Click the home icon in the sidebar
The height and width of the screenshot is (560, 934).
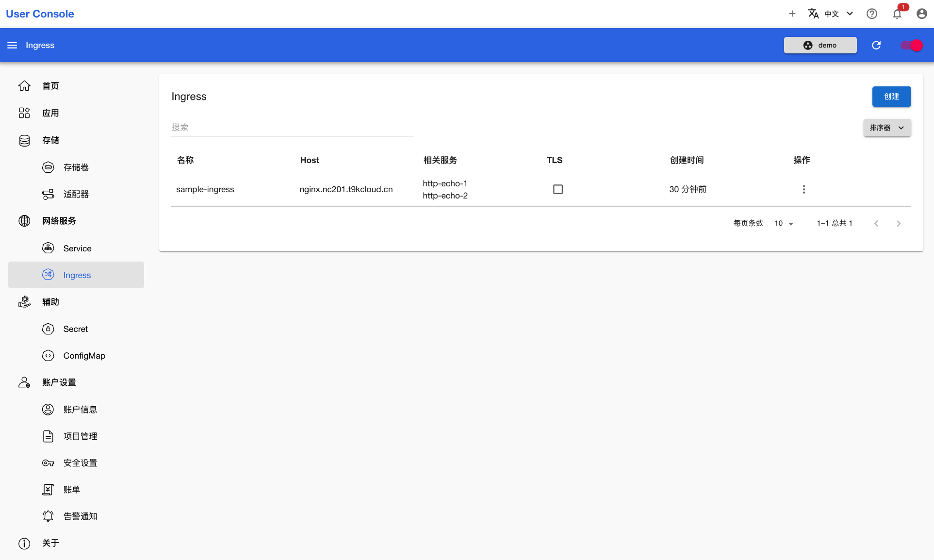click(x=24, y=86)
